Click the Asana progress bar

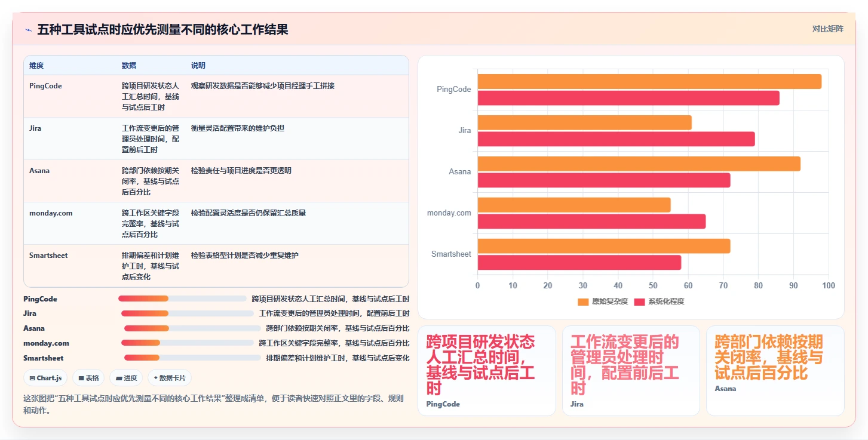(192, 328)
